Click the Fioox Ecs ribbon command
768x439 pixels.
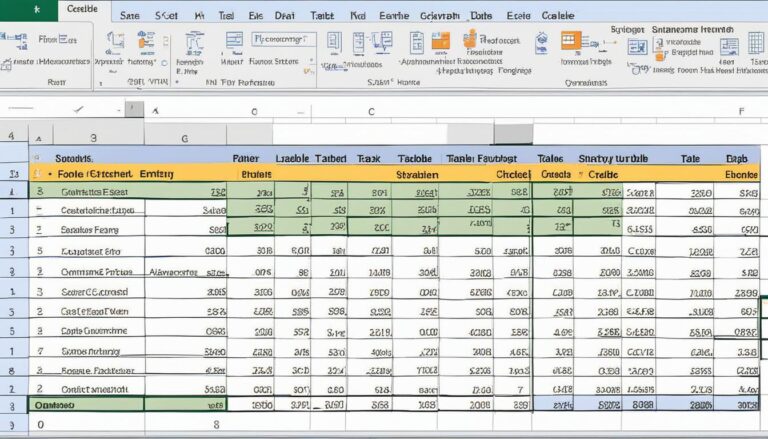pos(58,40)
